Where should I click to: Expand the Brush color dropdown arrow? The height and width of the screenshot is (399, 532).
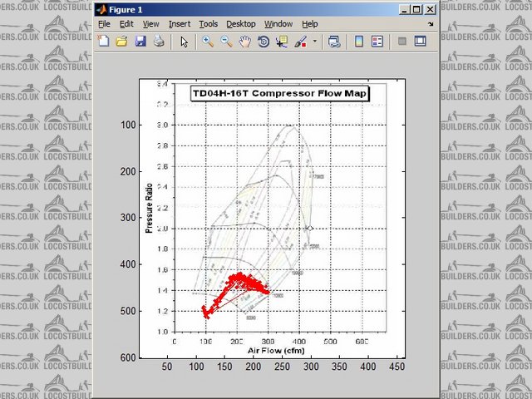[x=314, y=41]
